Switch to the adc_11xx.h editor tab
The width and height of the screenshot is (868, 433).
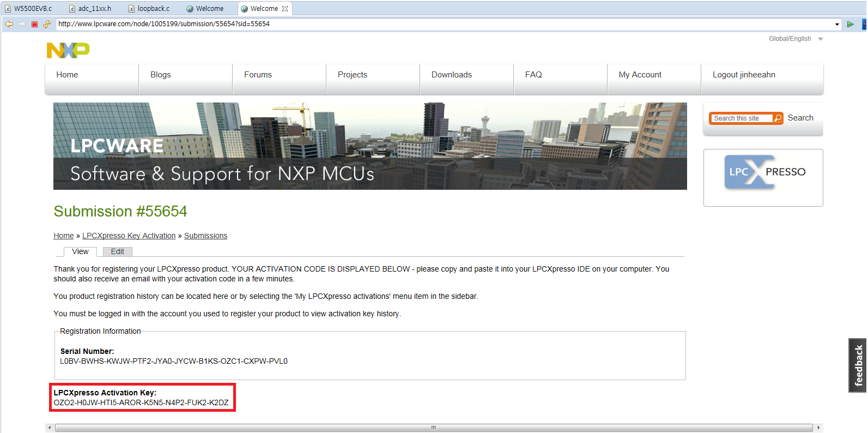coord(90,9)
